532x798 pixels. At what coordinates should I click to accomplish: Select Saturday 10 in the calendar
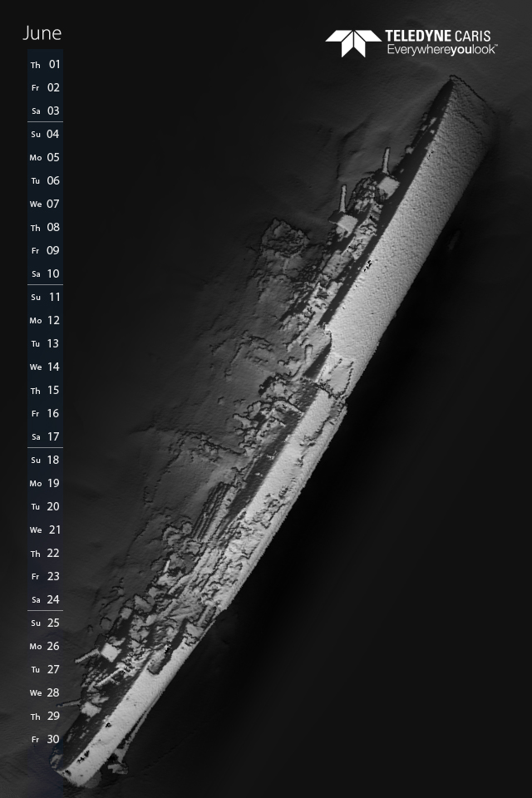click(x=46, y=273)
